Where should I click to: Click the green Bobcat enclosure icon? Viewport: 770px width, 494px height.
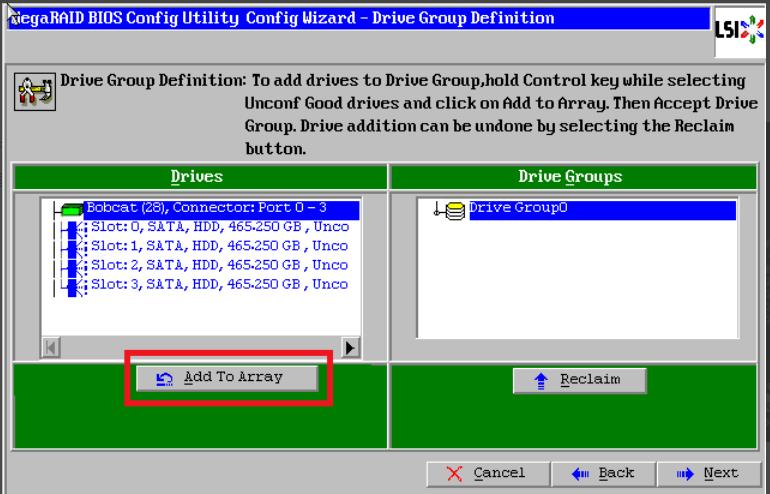click(x=72, y=211)
